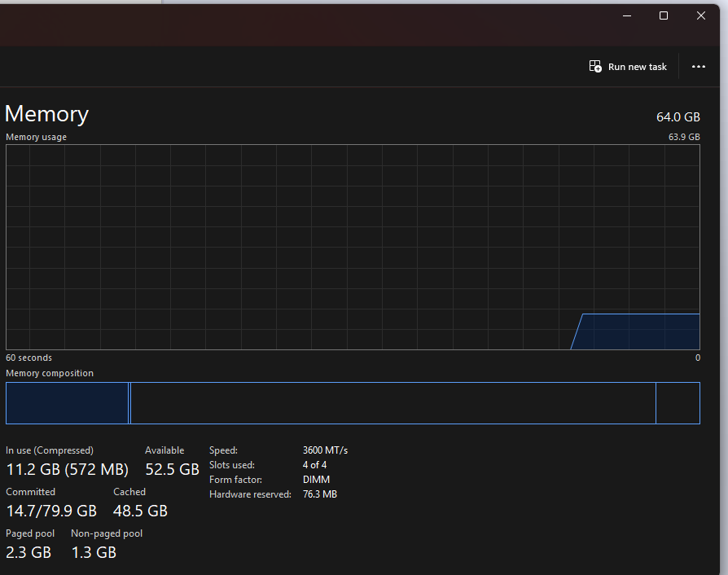Click the Hardware reserved label
Screen dimensions: 728x575
pos(250,494)
